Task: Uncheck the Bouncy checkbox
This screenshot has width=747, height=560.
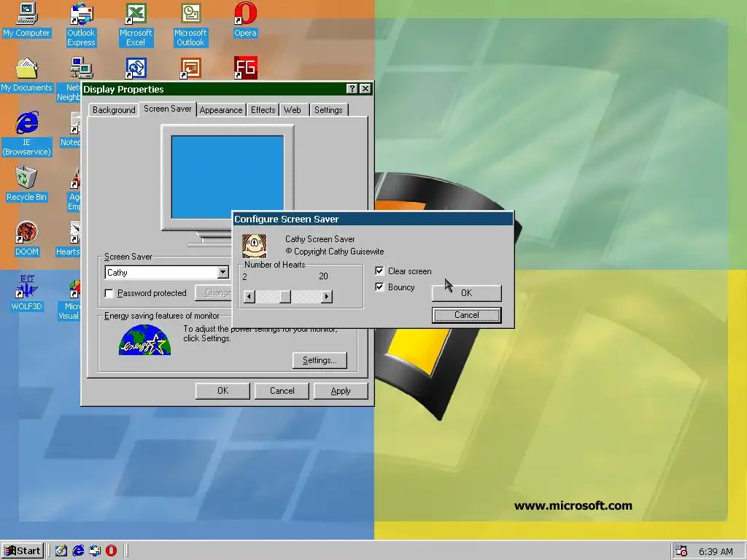Action: 379,287
